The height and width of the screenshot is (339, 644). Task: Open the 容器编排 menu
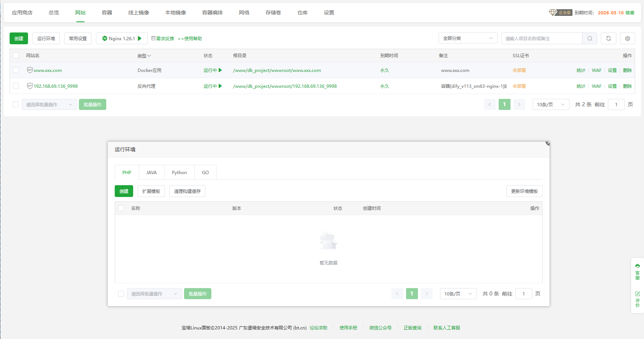212,13
